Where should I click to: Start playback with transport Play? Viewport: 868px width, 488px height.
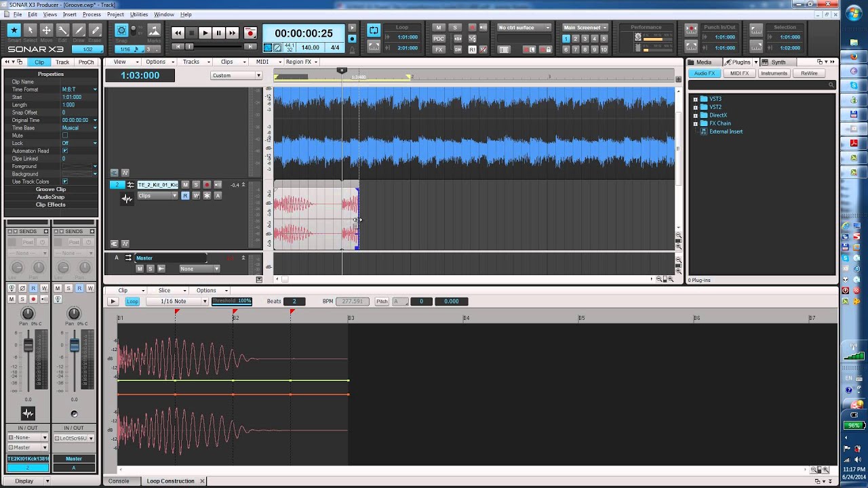point(205,33)
